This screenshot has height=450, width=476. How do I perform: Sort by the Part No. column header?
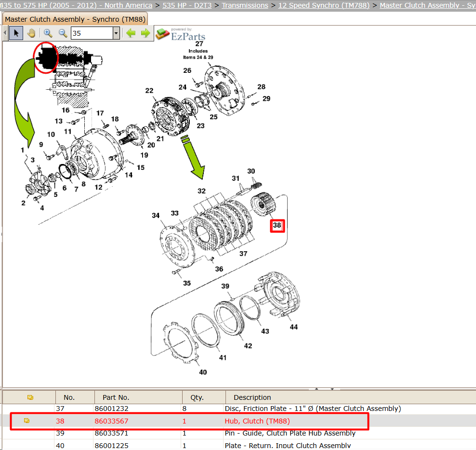click(138, 397)
